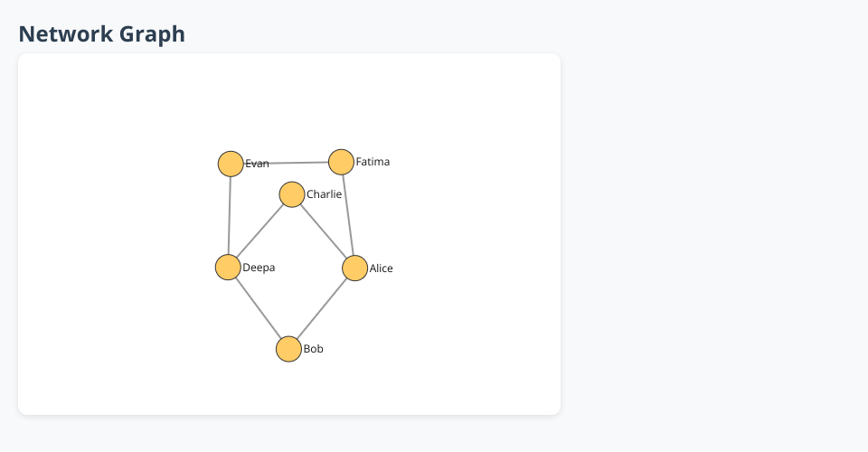
Task: Click the "Alice" text label
Action: [x=381, y=268]
